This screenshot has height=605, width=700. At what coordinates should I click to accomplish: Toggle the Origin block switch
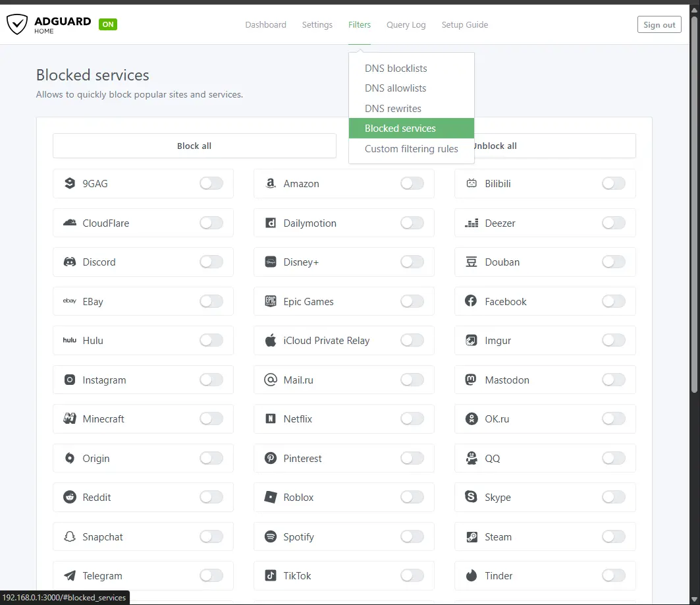point(211,458)
